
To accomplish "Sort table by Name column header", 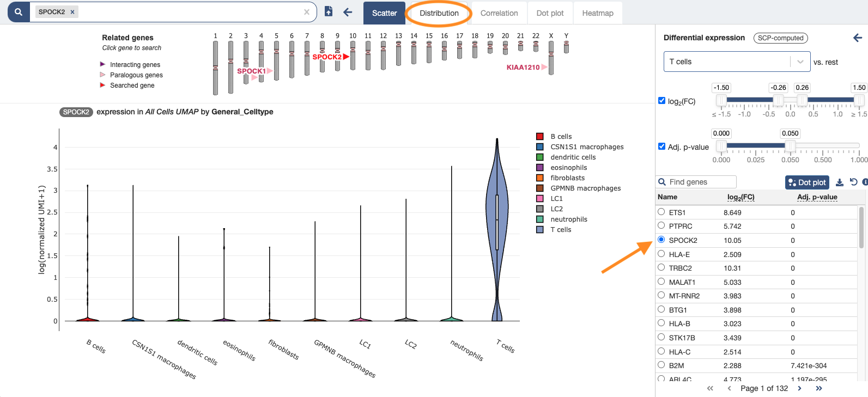I will (667, 197).
